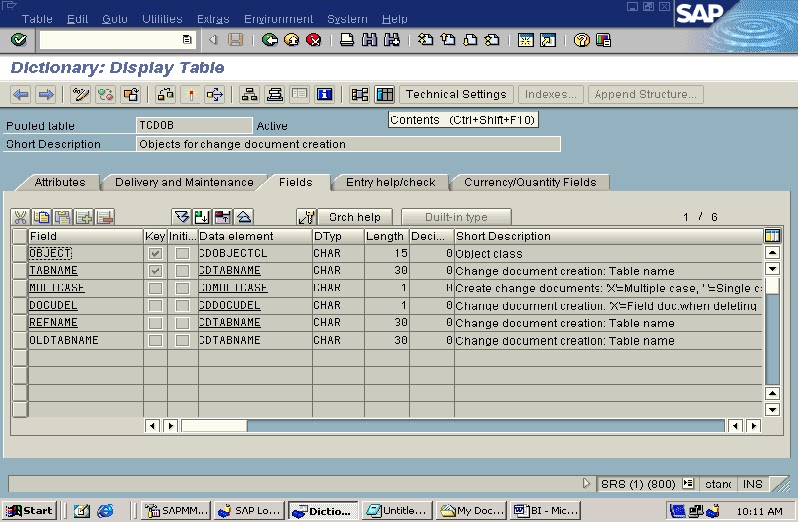The image size is (798, 522).
Task: Click the table configuration icon beside column headers
Action: click(772, 236)
